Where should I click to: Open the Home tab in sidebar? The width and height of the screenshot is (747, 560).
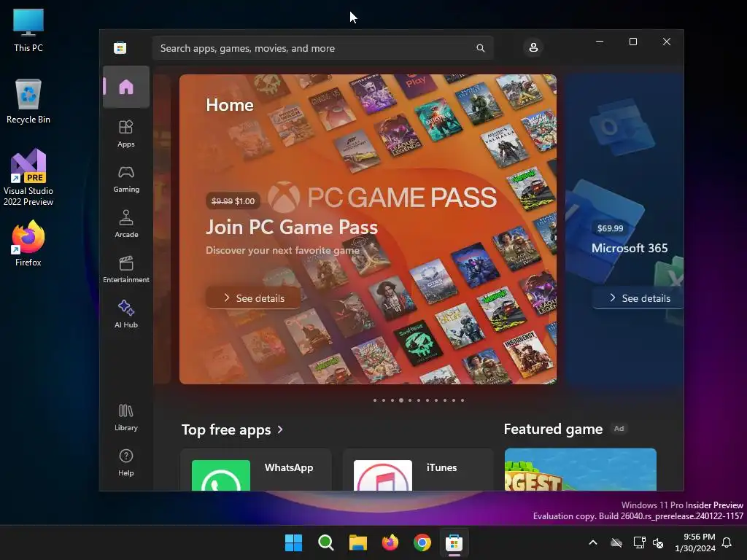click(126, 87)
